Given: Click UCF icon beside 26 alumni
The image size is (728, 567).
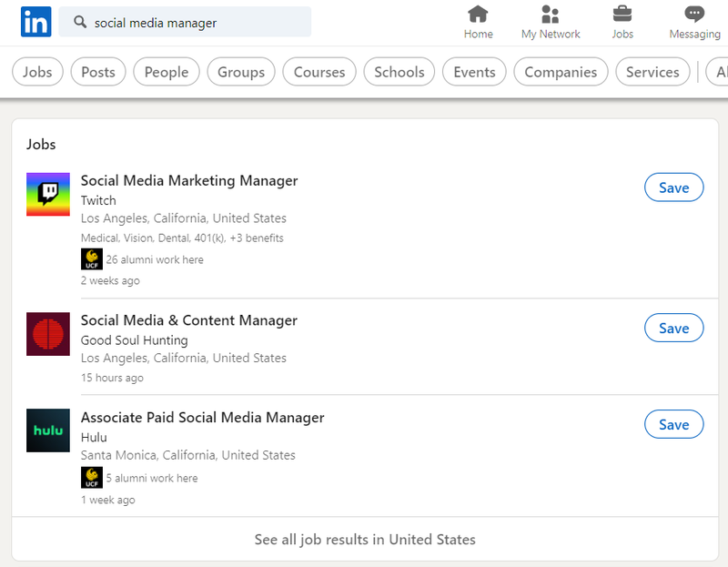Looking at the screenshot, I should (92, 259).
